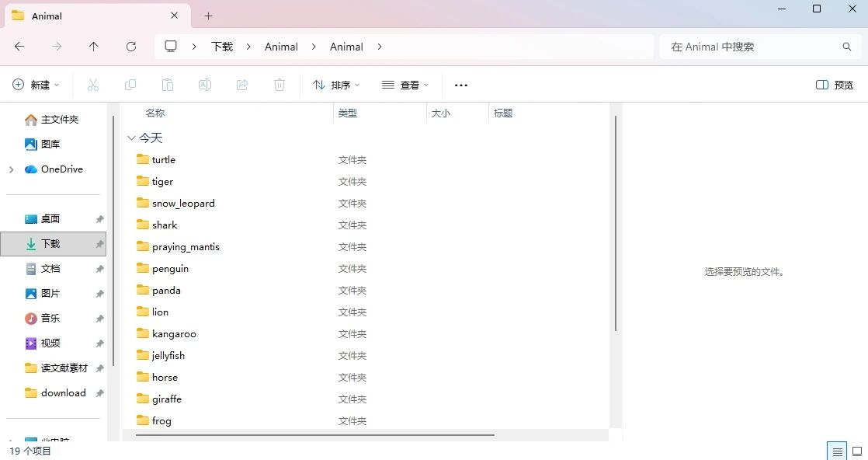This screenshot has width=868, height=460.
Task: Open the 查看 view dropdown
Action: point(405,85)
